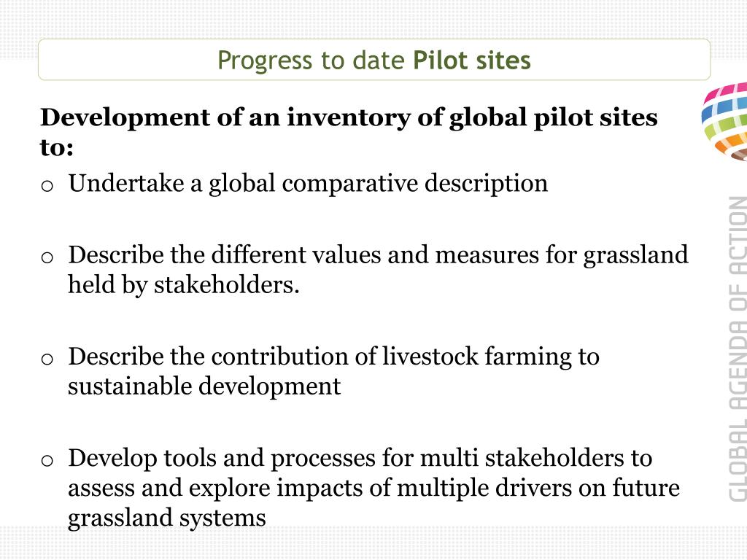
Task: Click bullet beside 'Describe the contribution'
Action: pos(47,359)
